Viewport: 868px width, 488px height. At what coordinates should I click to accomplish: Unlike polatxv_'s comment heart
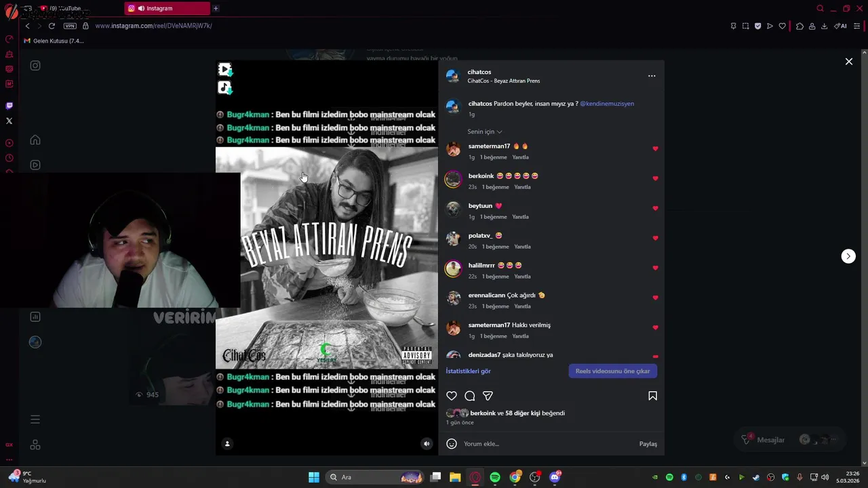pos(655,238)
